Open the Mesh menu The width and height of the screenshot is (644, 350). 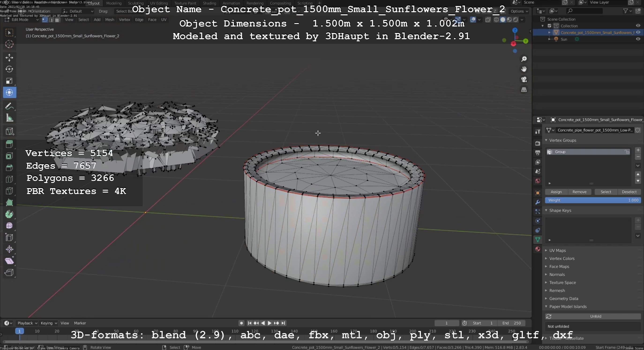(x=109, y=20)
